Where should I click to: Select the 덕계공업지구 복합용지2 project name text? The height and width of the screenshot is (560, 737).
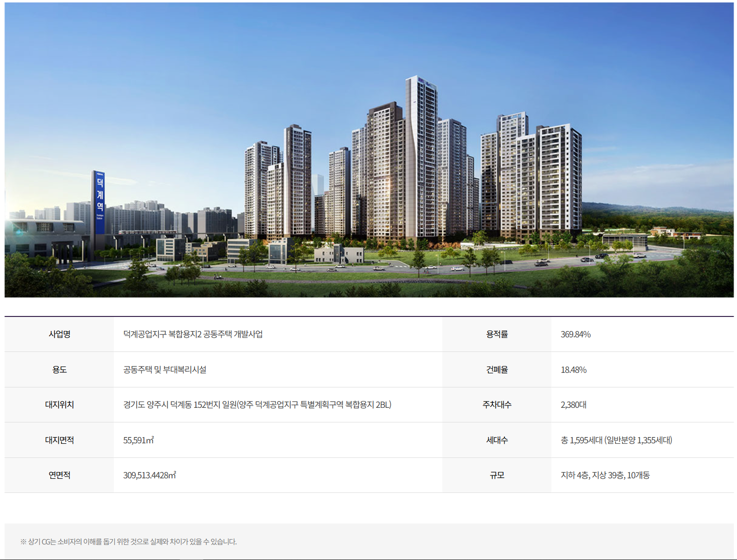[193, 334]
